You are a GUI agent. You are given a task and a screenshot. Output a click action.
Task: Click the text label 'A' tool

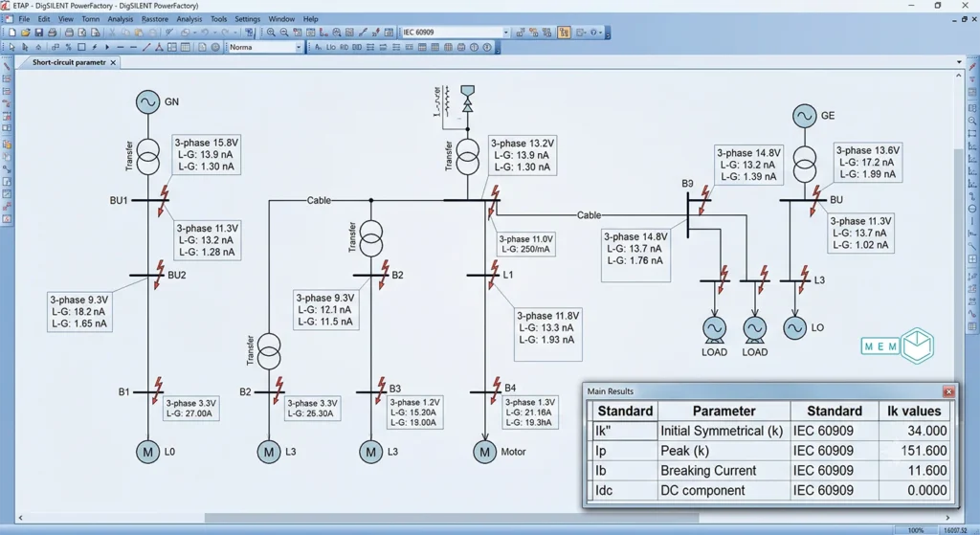[x=318, y=48]
